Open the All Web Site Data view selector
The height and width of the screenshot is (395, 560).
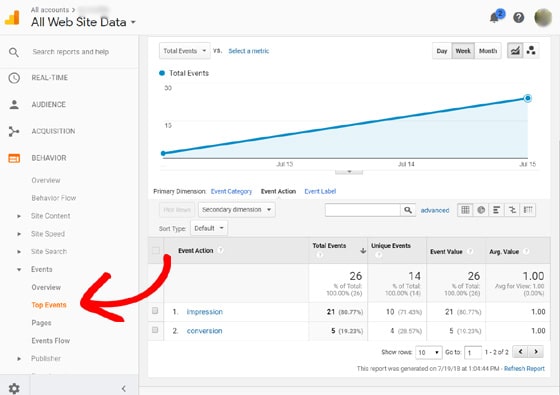tap(83, 22)
